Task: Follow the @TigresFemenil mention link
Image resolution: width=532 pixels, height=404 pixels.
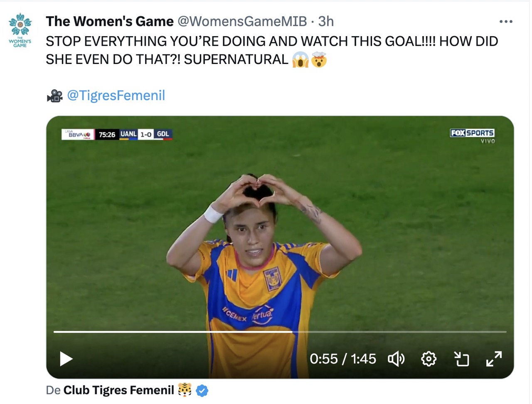Action: coord(116,95)
